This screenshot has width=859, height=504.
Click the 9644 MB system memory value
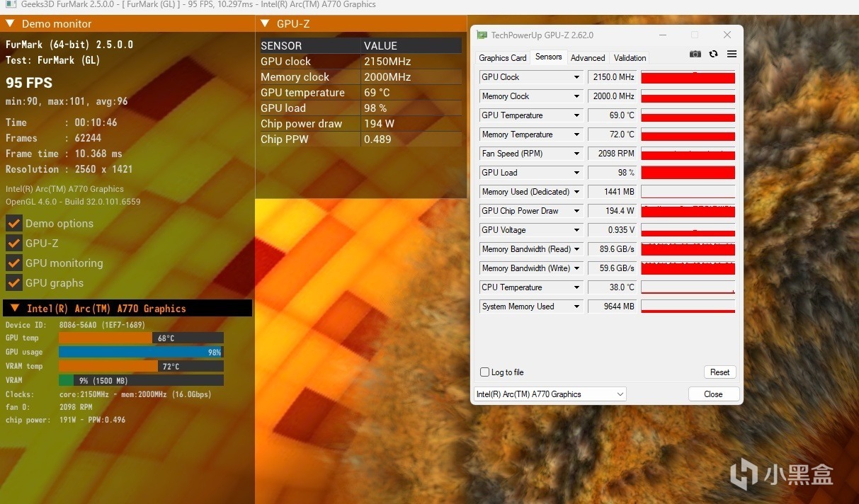point(612,307)
